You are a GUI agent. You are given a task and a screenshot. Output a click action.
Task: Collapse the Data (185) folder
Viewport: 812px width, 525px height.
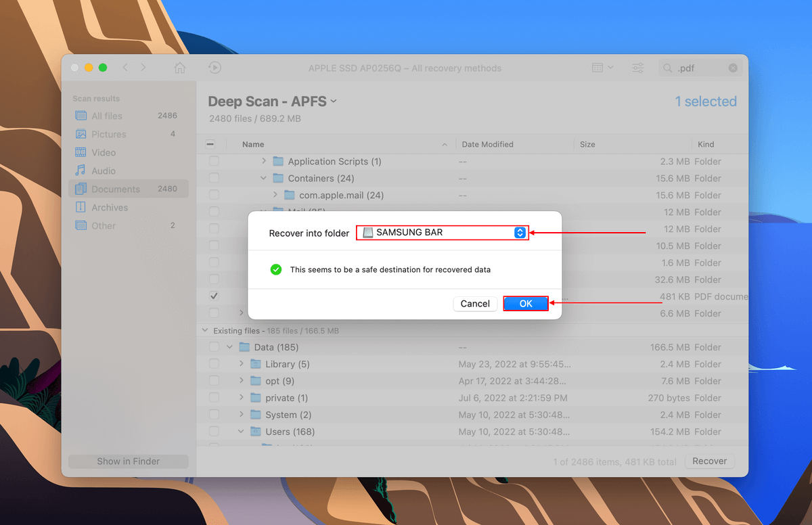pos(230,347)
